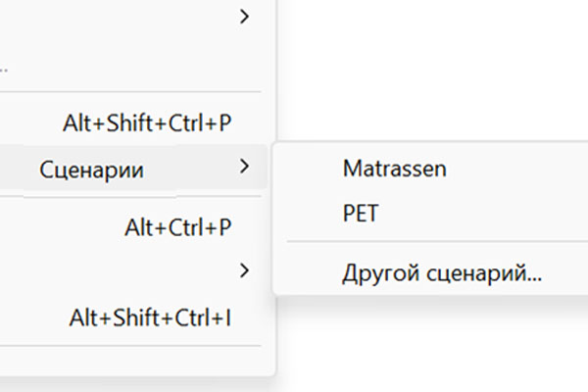The image size is (588, 392).
Task: Choose Другой сценарий... option
Action: [441, 273]
